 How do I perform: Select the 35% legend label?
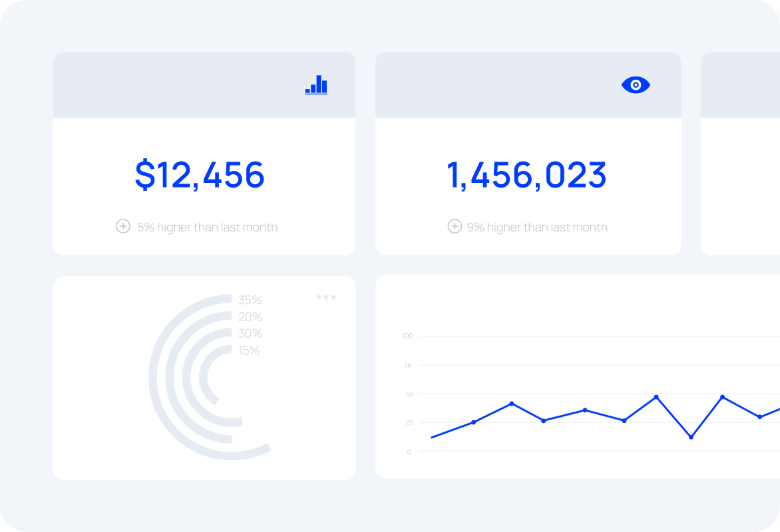250,300
